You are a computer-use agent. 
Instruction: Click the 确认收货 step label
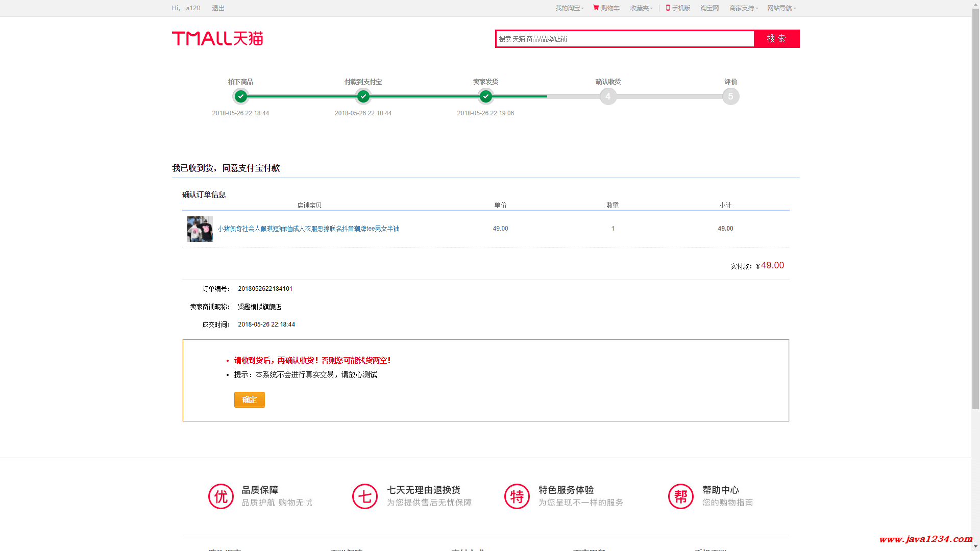608,82
